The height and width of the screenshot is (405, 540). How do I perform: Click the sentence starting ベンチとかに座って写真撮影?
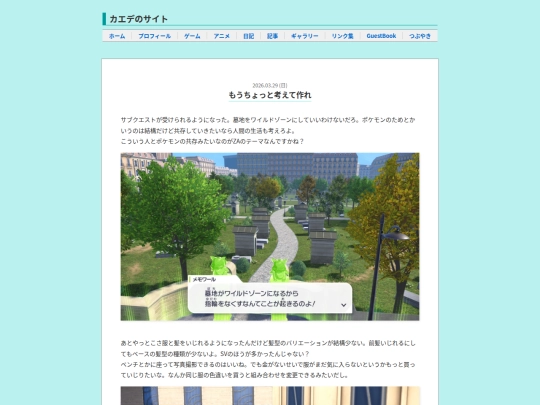click(x=268, y=370)
